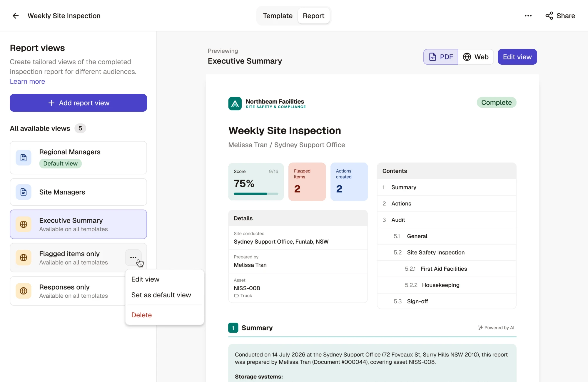This screenshot has height=382, width=588.
Task: Click the green number 1 Summary badge
Action: point(233,328)
